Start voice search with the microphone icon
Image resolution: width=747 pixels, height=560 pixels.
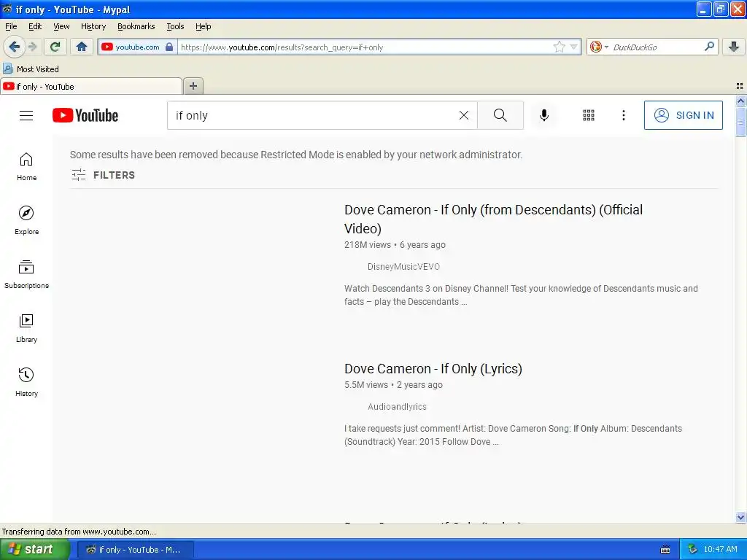pyautogui.click(x=544, y=115)
